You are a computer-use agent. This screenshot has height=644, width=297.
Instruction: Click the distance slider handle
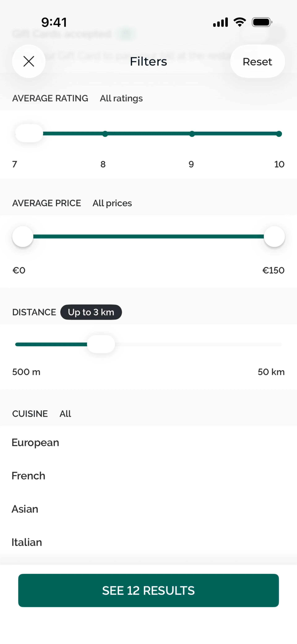[101, 344]
